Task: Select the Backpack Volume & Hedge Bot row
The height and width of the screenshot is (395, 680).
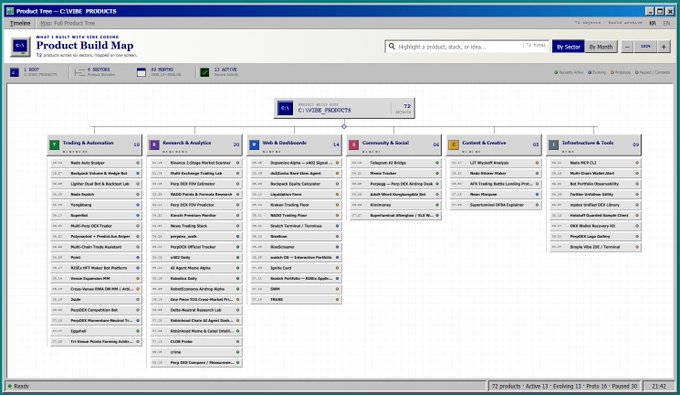Action: tap(96, 173)
